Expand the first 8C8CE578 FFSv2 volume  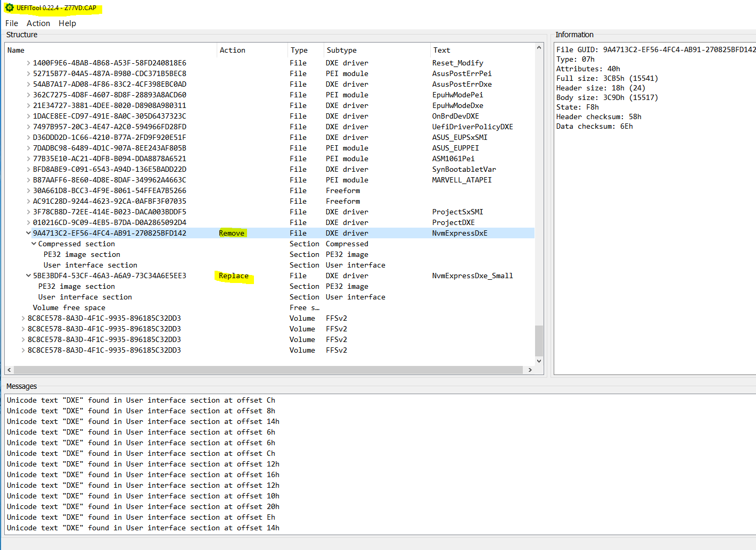point(23,318)
